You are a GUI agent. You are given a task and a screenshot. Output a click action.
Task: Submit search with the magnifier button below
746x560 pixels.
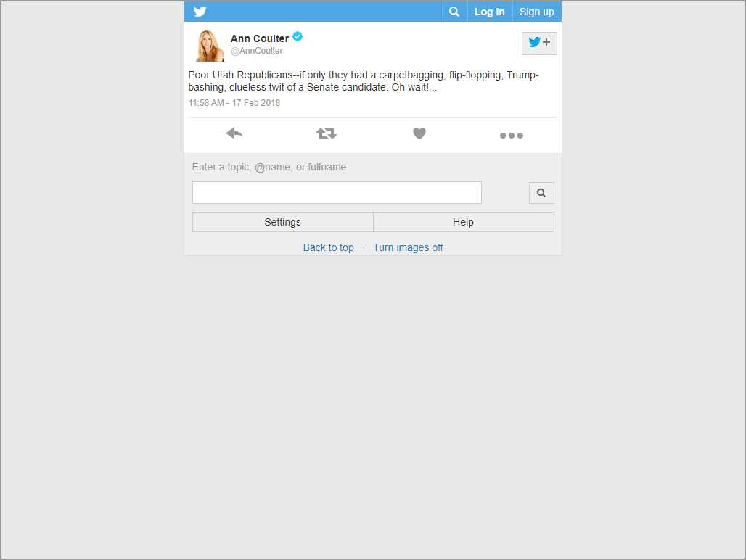pos(541,193)
